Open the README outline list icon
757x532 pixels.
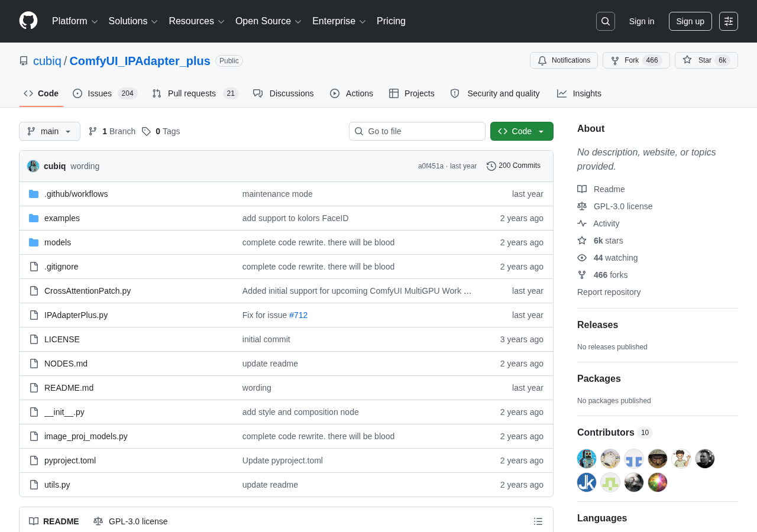tap(538, 521)
